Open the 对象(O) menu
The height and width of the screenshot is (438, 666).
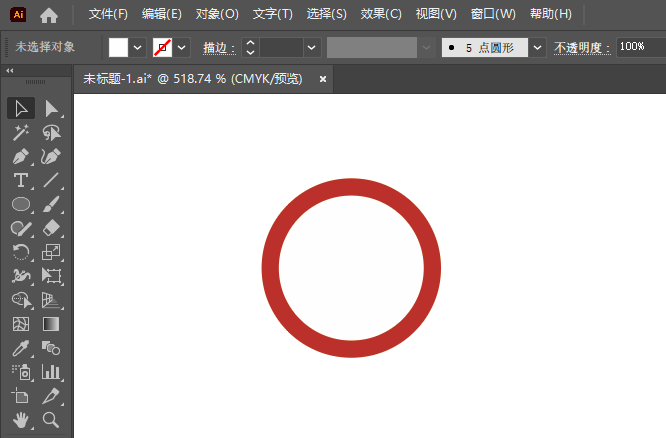217,14
